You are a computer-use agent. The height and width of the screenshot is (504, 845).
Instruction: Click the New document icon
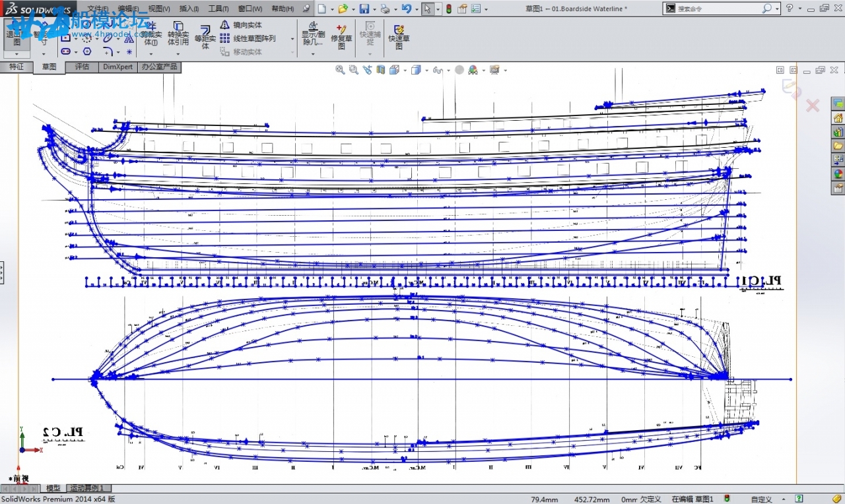pyautogui.click(x=322, y=9)
